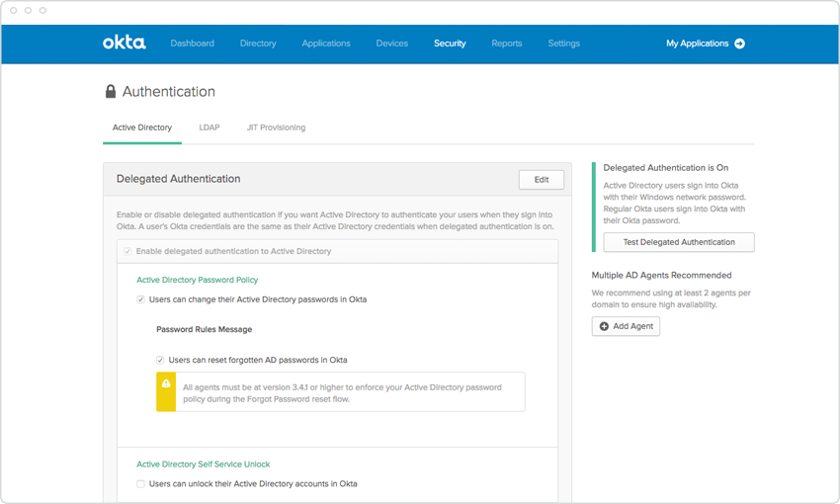Screen dimensions: 840x504
Task: Click the Edit button for Delegated Authentication
Action: [x=541, y=179]
